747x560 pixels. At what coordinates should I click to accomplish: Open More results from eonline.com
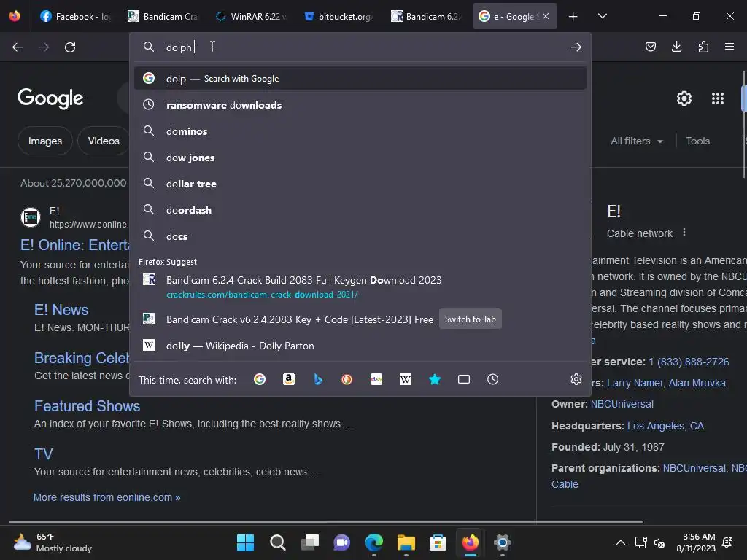107,497
